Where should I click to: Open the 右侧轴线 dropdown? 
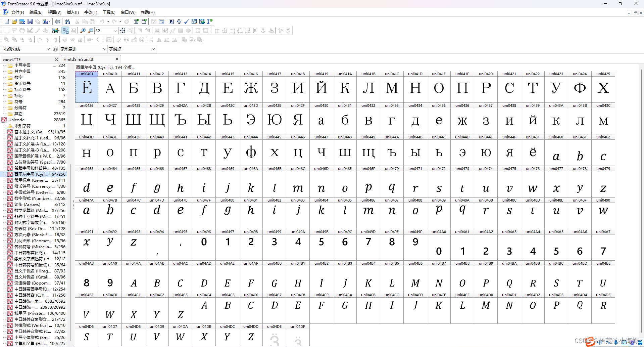tap(48, 49)
